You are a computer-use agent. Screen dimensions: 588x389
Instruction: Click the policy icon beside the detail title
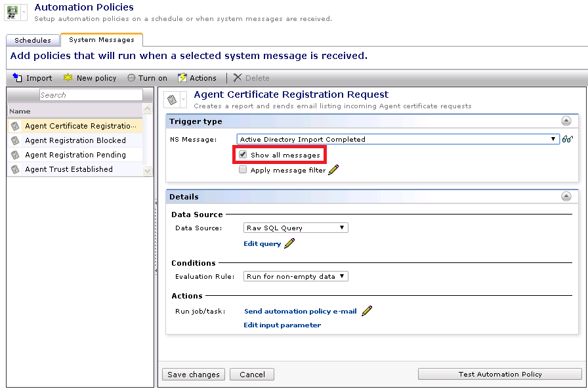pos(172,100)
